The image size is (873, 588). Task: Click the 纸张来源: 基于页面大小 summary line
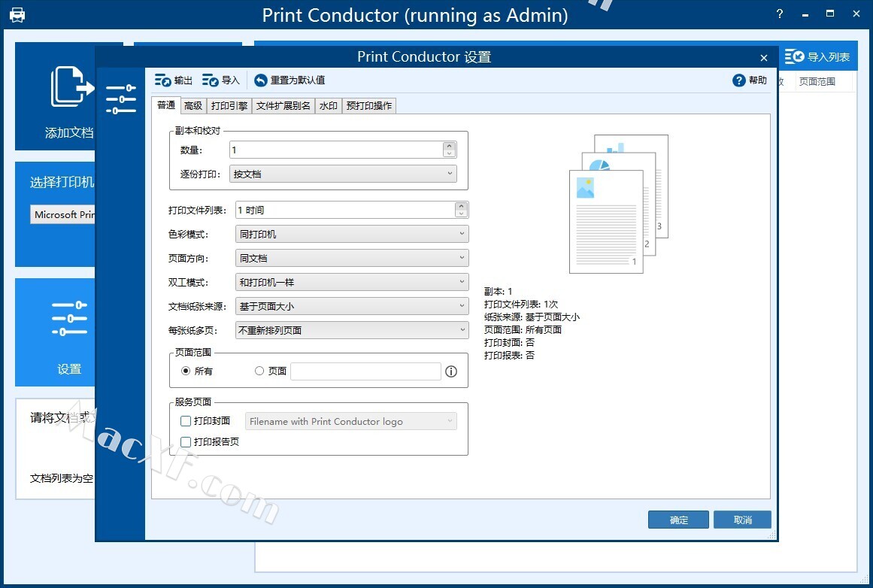532,317
